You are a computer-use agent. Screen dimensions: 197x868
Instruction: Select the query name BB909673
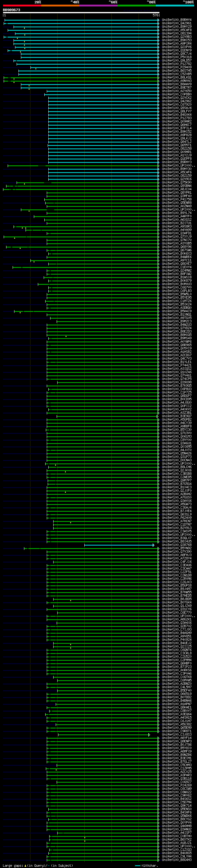[11, 10]
